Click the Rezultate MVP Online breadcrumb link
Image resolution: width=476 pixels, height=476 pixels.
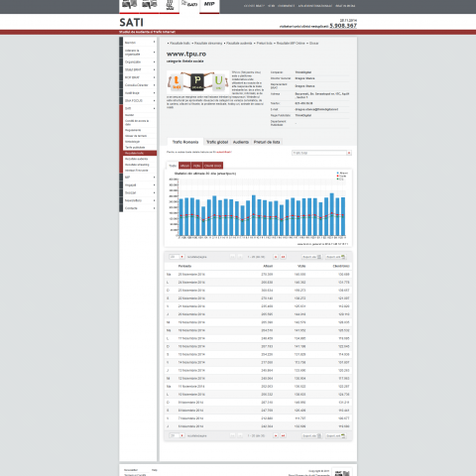click(x=291, y=44)
